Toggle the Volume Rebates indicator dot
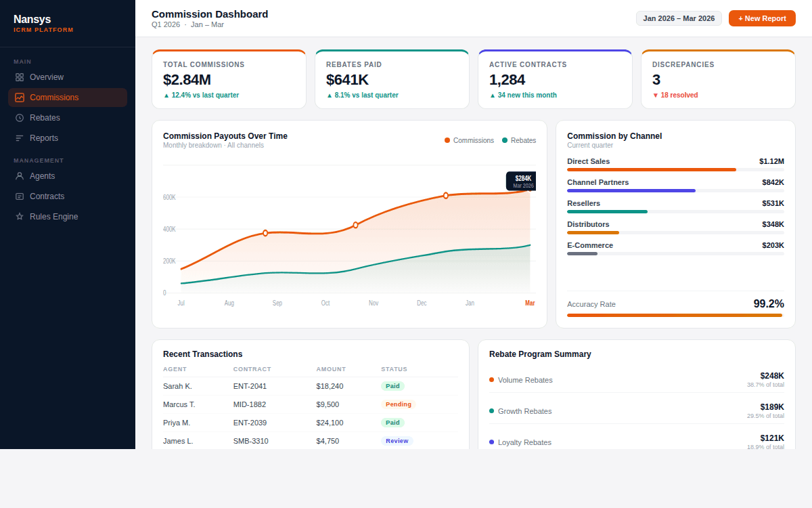This screenshot has height=508, width=812. [x=493, y=380]
